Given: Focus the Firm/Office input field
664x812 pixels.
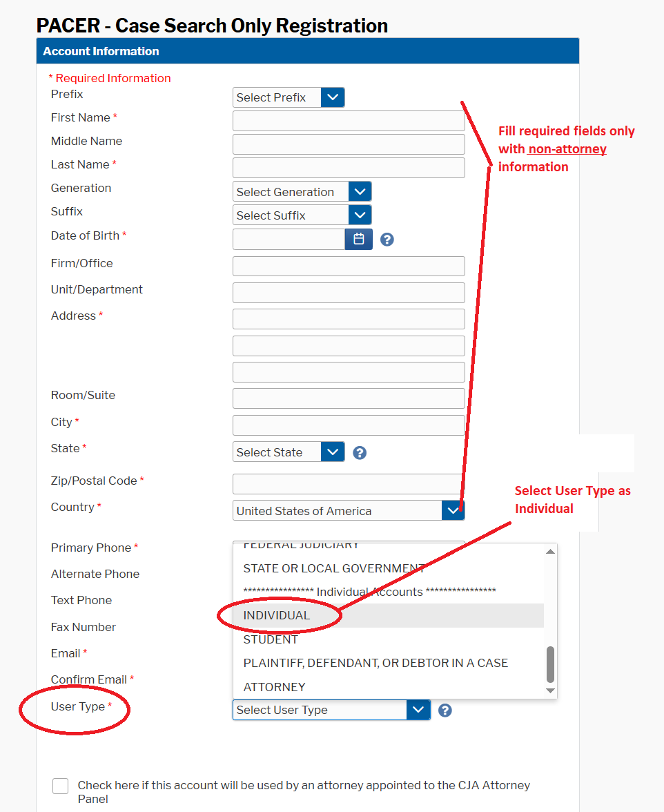Looking at the screenshot, I should point(349,267).
